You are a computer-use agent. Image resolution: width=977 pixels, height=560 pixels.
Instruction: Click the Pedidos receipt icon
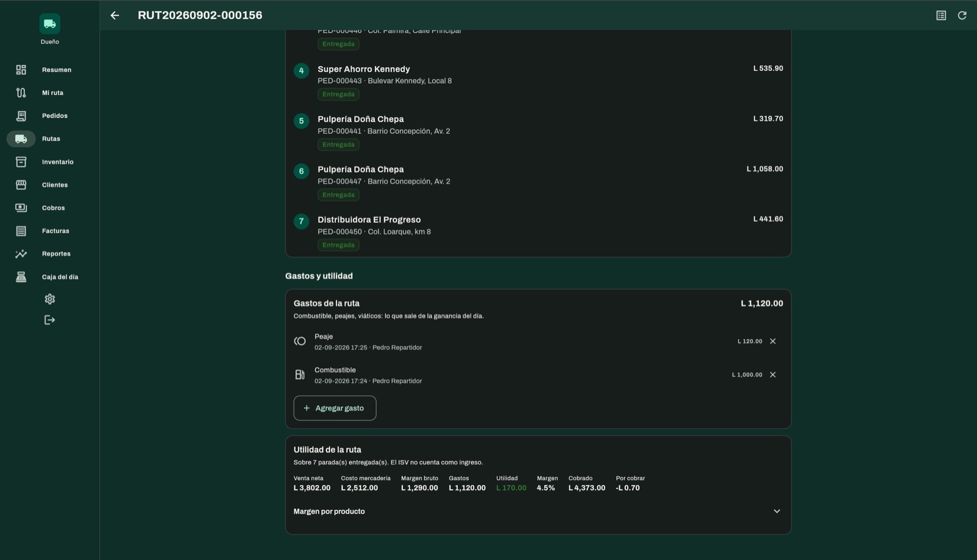click(21, 116)
